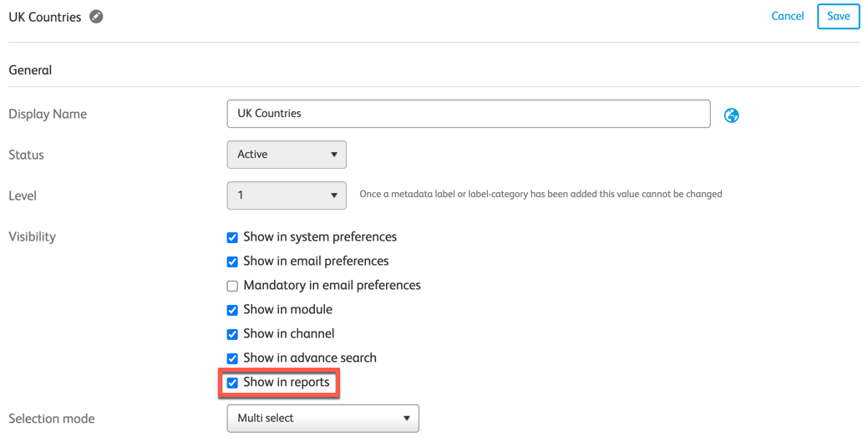This screenshot has width=868, height=442.
Task: Click the Cancel link
Action: (787, 17)
